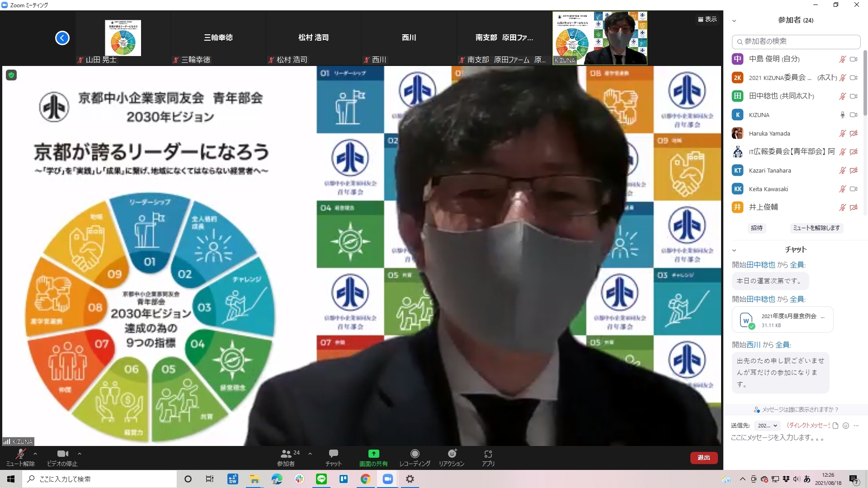
Task: Open the アプリ apps button
Action: [488, 457]
